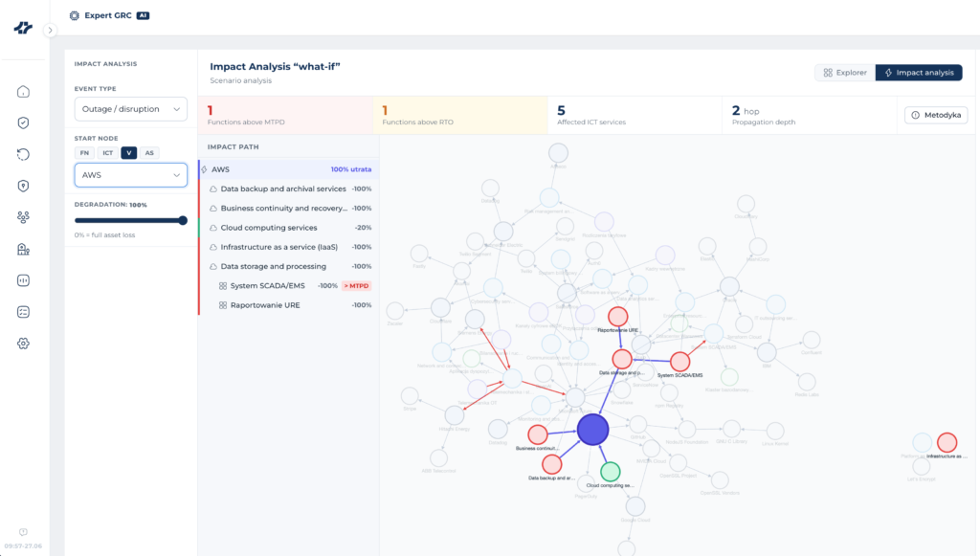Click cloud icon beside Cloud computing services
The width and height of the screenshot is (980, 556).
tap(213, 228)
